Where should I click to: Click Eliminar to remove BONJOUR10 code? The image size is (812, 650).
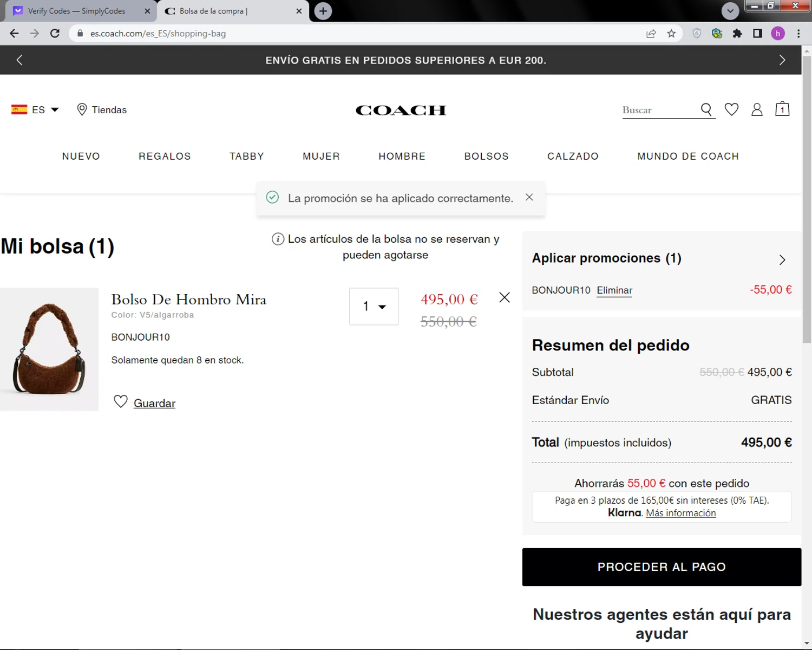[x=614, y=291]
